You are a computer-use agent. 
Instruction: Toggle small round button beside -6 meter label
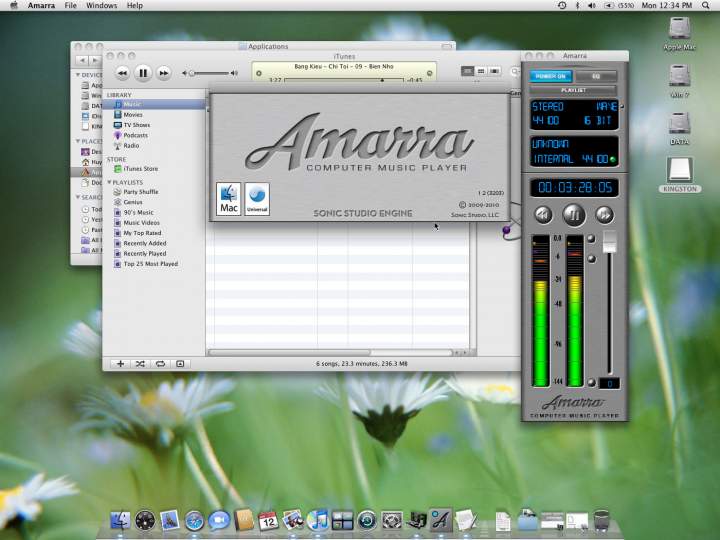point(591,259)
